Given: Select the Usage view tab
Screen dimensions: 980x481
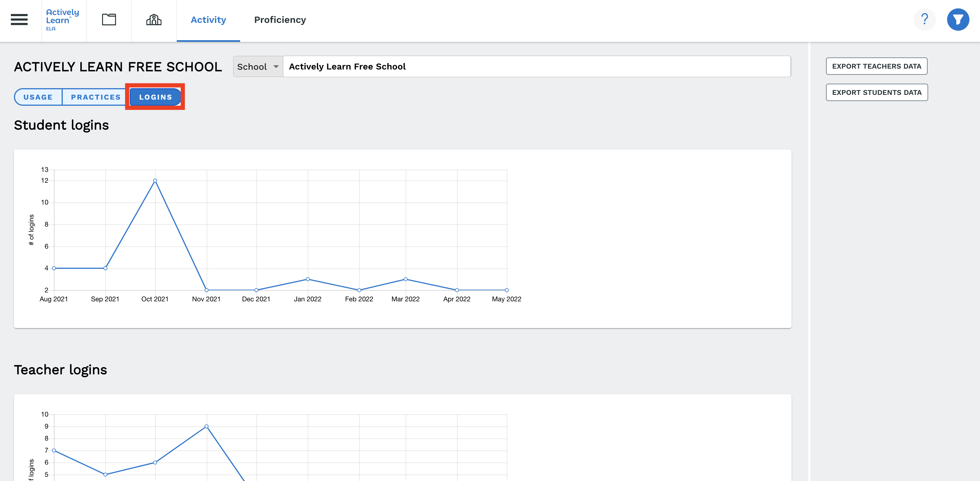Looking at the screenshot, I should point(38,97).
